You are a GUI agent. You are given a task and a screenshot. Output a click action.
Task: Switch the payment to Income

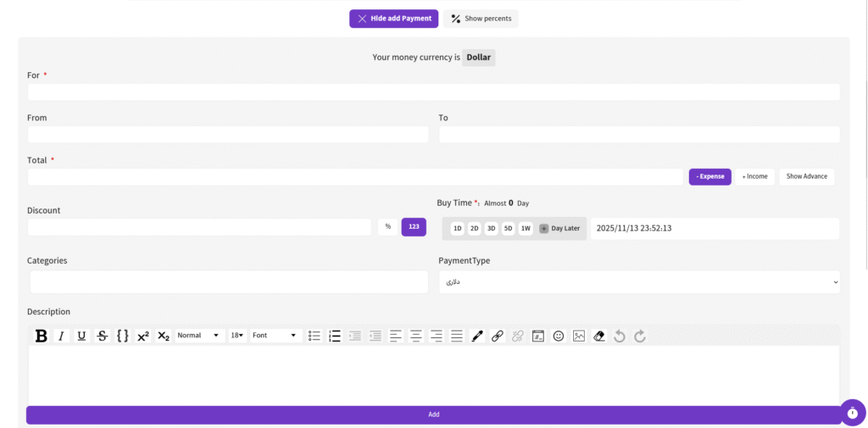pos(754,176)
